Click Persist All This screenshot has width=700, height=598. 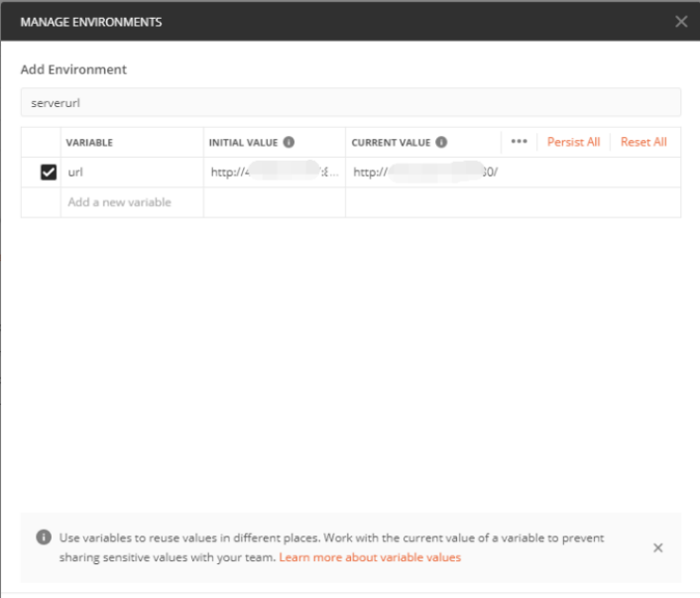(573, 142)
